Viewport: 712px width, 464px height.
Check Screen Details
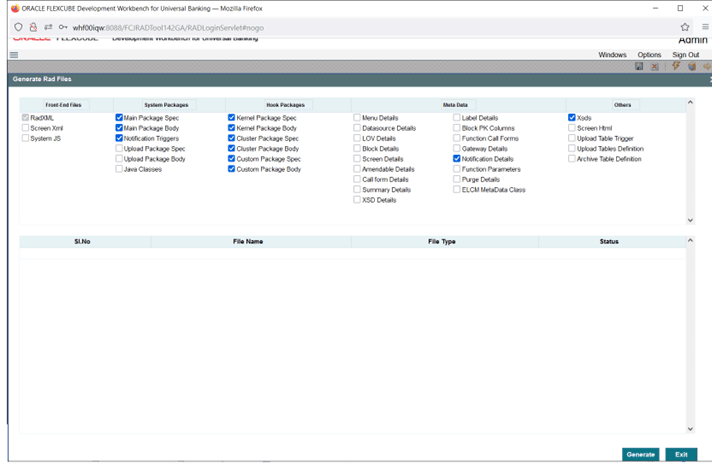(357, 159)
